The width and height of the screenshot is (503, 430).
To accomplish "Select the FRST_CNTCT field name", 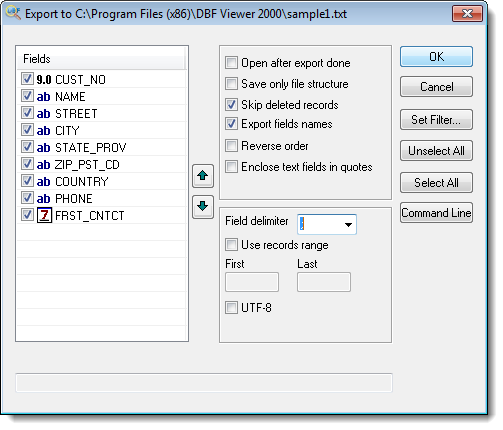I will pos(90,216).
